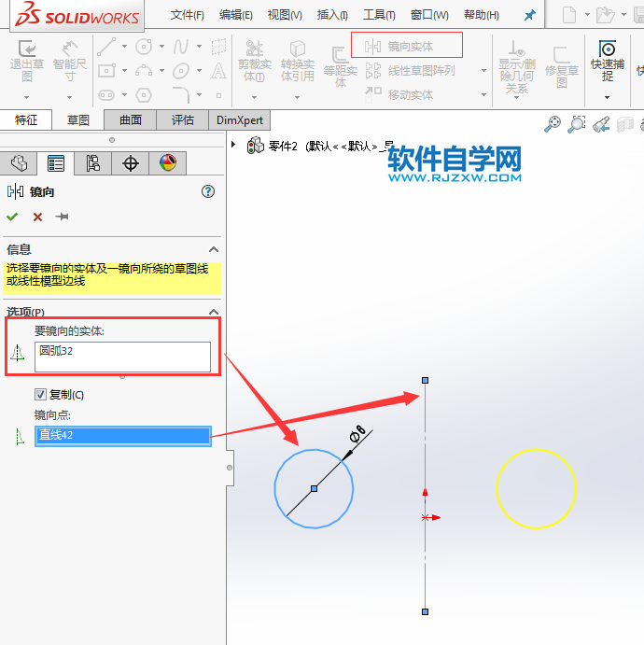Click the entities to mirror box (圆弧32)
This screenshot has height=645, width=644.
(122, 357)
